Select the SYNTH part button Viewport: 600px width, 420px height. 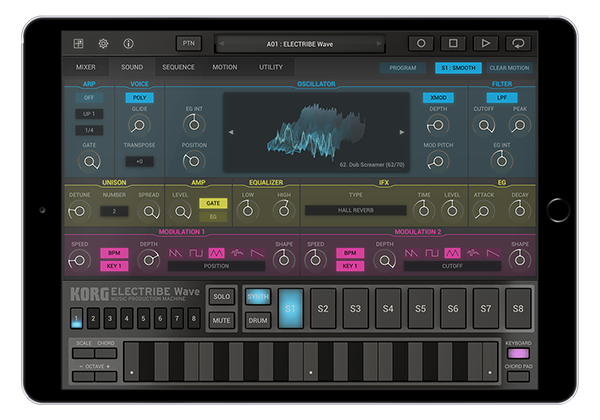pos(258,296)
